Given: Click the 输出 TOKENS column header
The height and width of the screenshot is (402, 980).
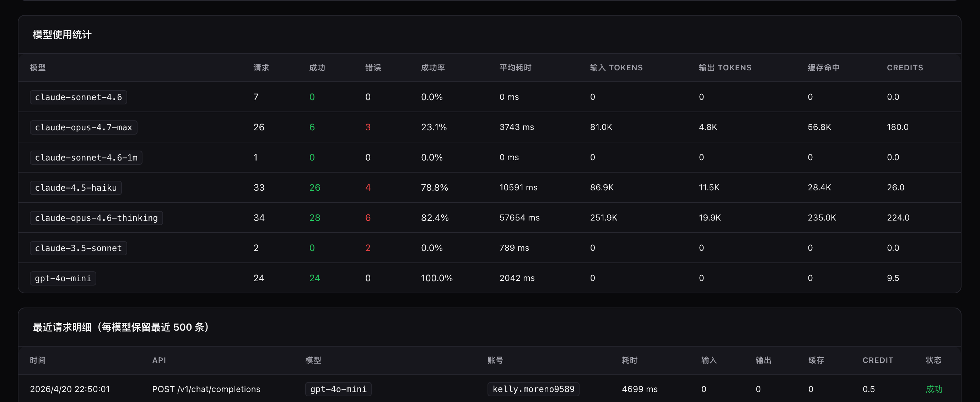Looking at the screenshot, I should (725, 68).
